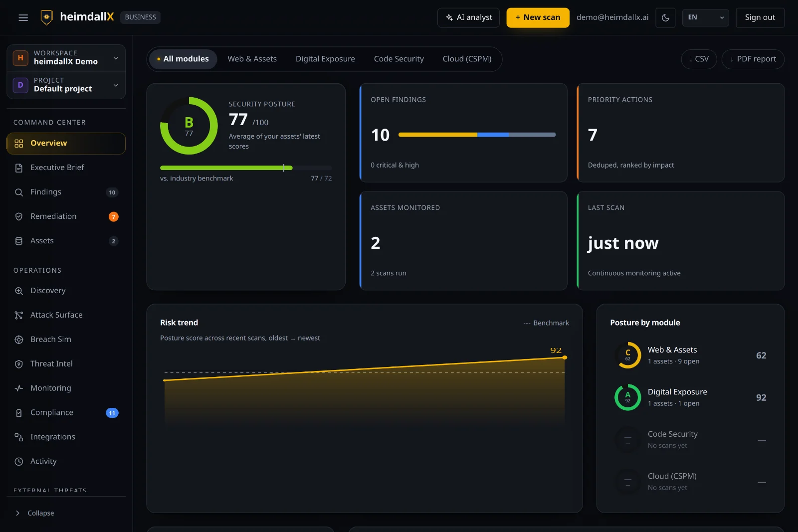Click the demo@heimdallx.ai account email

coord(612,17)
